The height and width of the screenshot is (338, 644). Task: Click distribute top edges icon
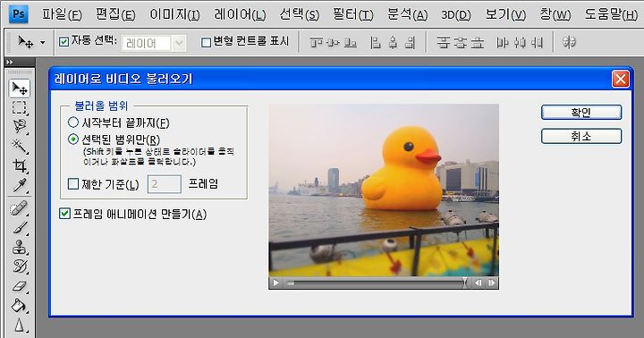(443, 42)
